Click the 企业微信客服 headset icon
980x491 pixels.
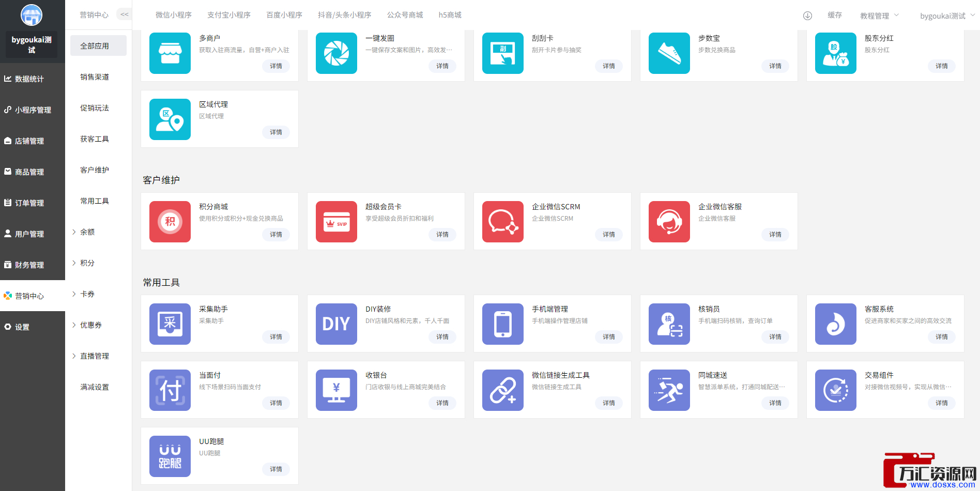click(669, 222)
